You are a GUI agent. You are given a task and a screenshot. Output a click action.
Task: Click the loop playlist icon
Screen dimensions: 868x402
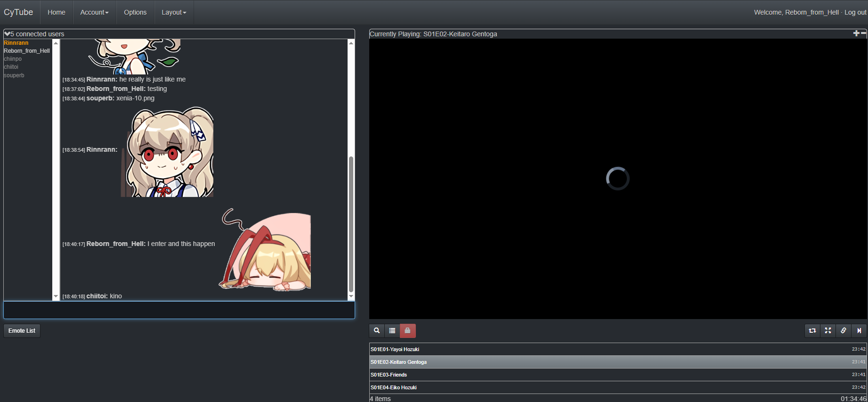(812, 331)
